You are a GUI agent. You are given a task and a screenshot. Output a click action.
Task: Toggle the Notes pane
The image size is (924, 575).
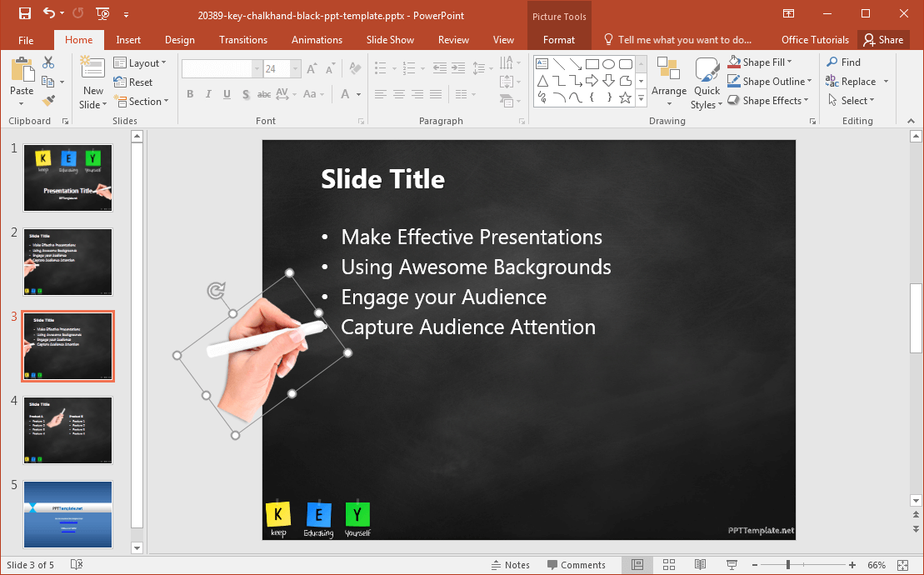coord(509,565)
